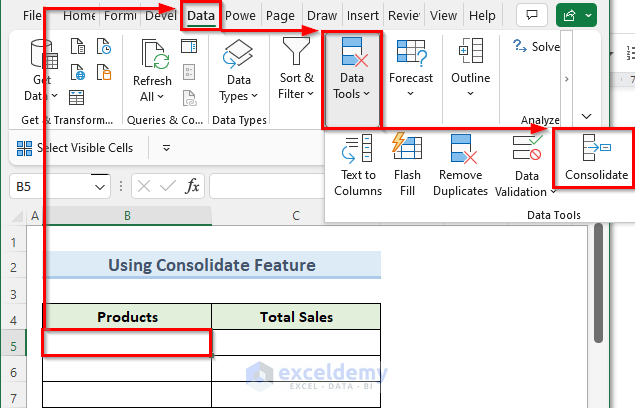Open the Consolidate tool
635x408 pixels.
(595, 158)
